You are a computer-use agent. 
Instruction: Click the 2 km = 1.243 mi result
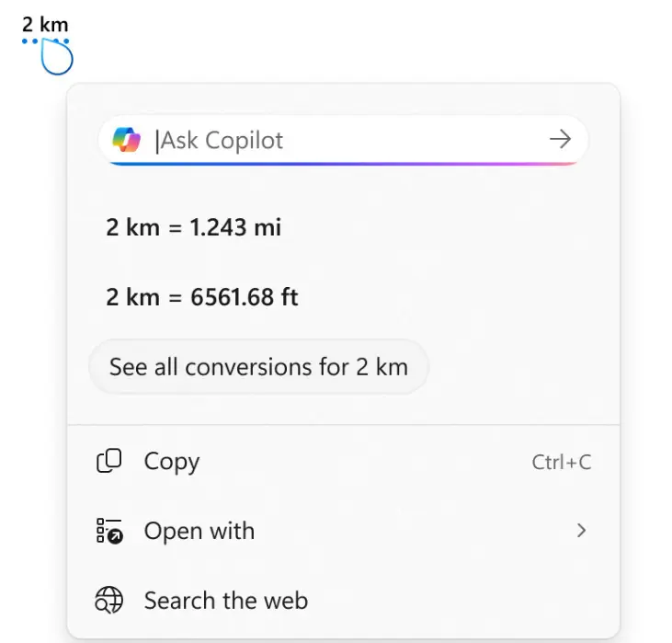tap(193, 226)
